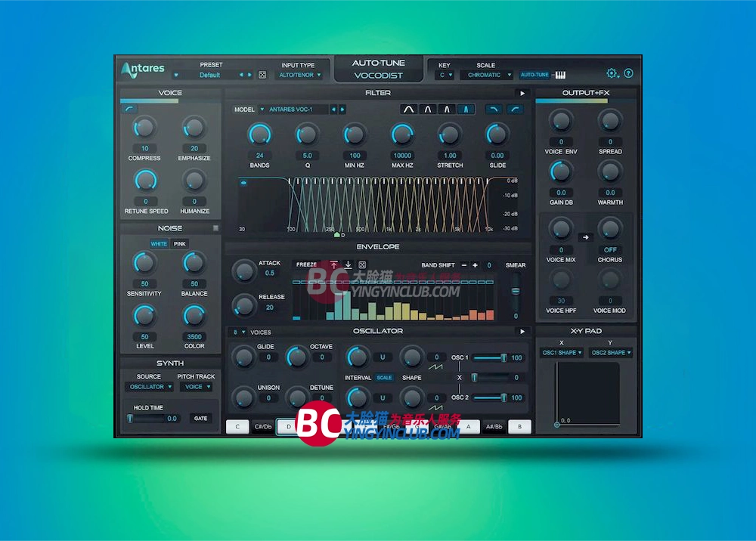Click the arrow between Voice Mix and Chorus
The width and height of the screenshot is (756, 541).
(585, 237)
